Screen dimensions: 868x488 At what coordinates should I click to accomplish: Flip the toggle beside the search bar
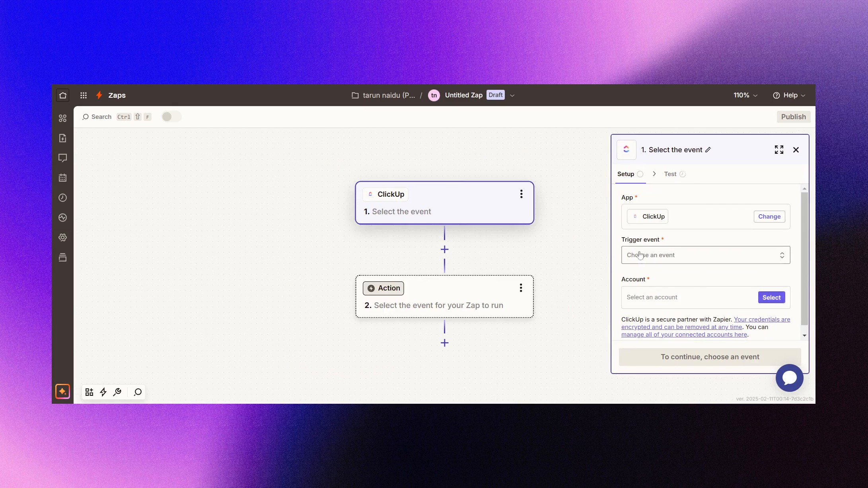[x=171, y=116]
